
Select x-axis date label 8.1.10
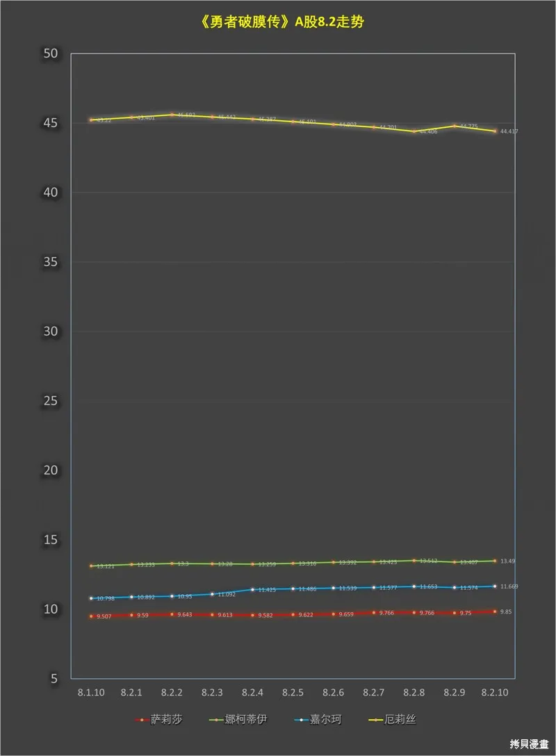click(91, 692)
